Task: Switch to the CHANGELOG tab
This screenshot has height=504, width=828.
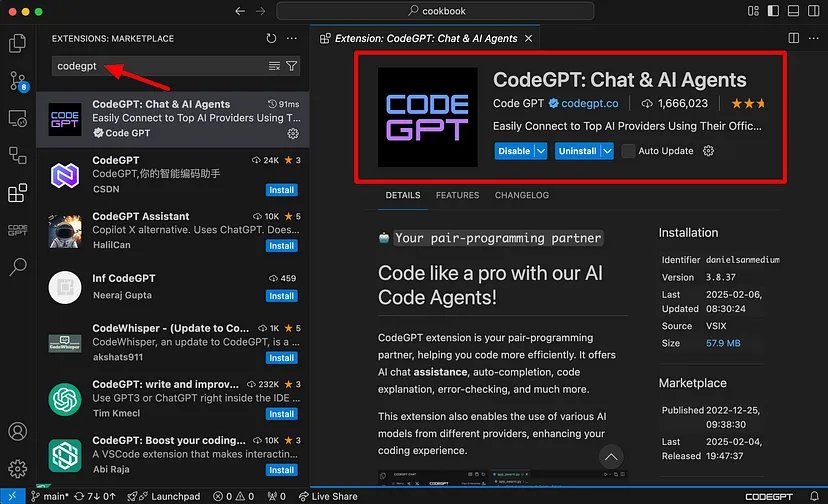Action: pyautogui.click(x=522, y=195)
